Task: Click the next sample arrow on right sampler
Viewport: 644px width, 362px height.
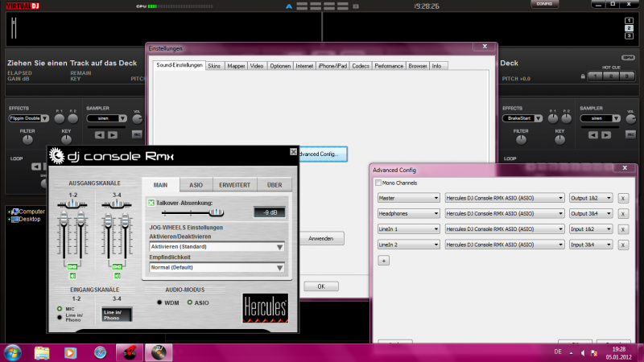Action: point(606,135)
